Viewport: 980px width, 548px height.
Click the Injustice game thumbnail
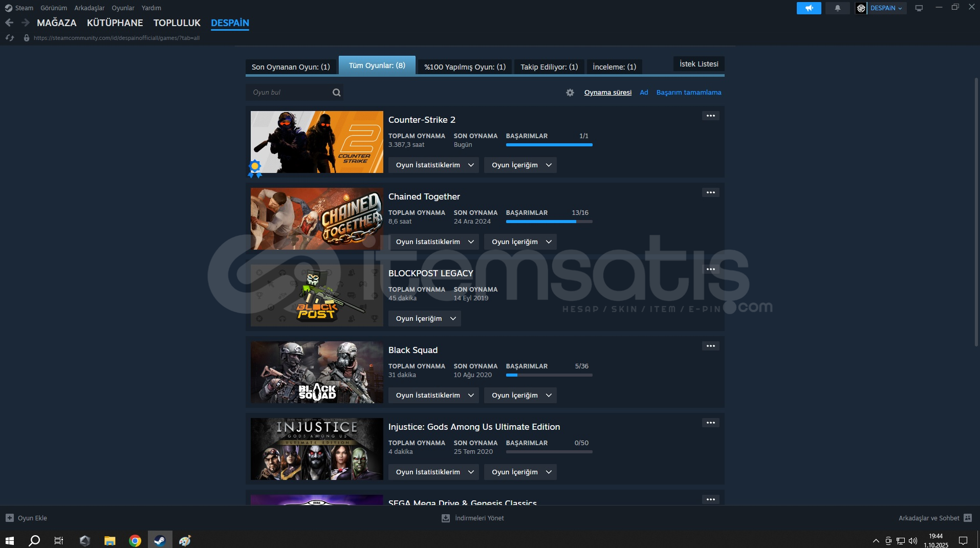point(317,449)
